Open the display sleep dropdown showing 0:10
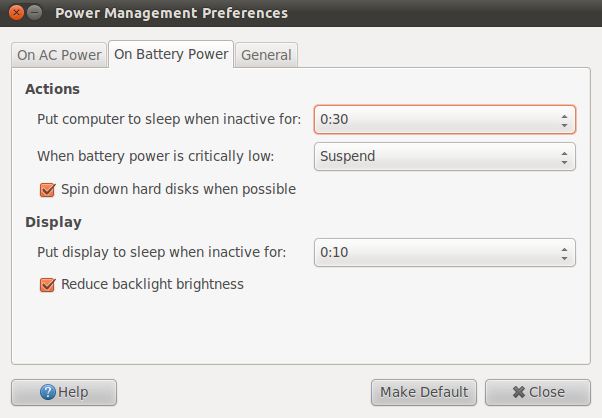The height and width of the screenshot is (418, 602). tap(444, 252)
